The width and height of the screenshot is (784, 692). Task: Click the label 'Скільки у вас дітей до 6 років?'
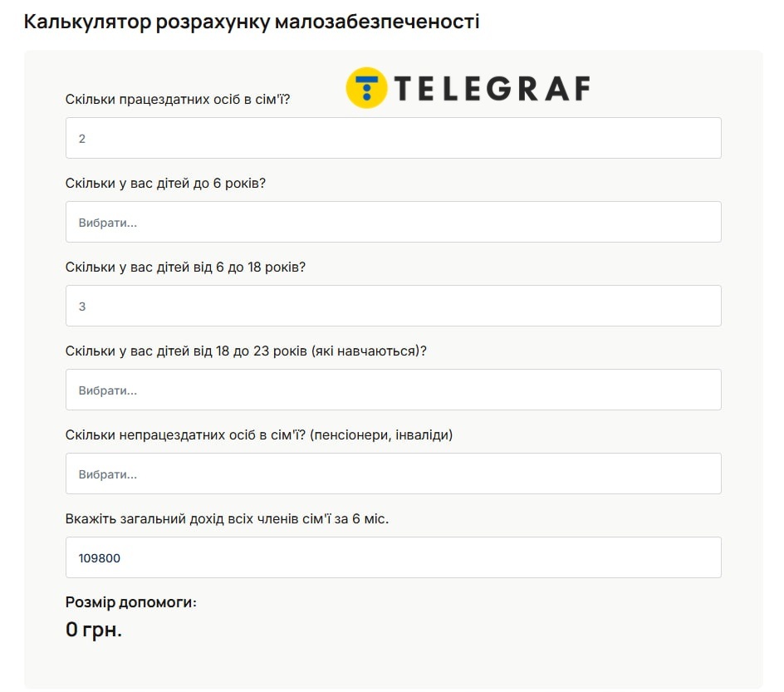[x=165, y=183]
